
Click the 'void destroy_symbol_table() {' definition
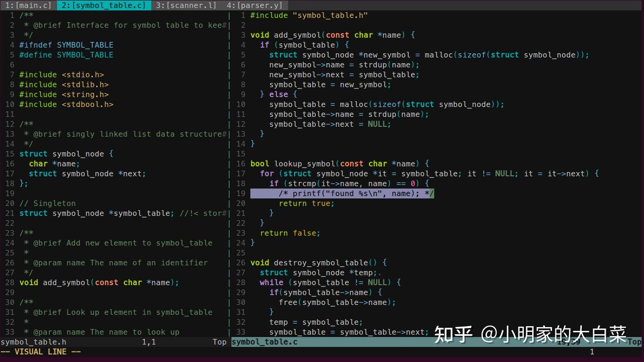click(x=319, y=263)
